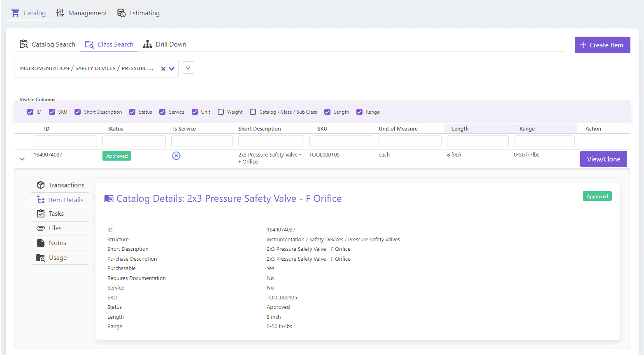
Task: Open the Management tab
Action: coord(81,13)
